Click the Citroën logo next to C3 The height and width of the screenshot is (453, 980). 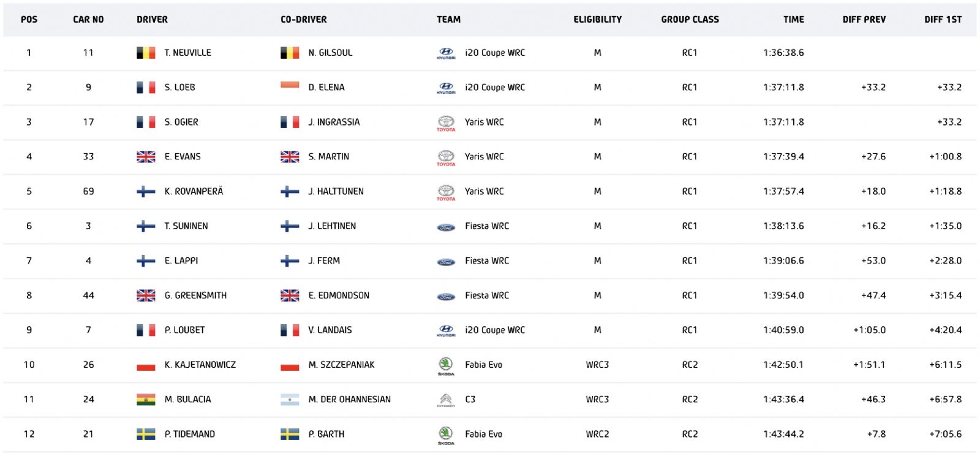point(446,400)
